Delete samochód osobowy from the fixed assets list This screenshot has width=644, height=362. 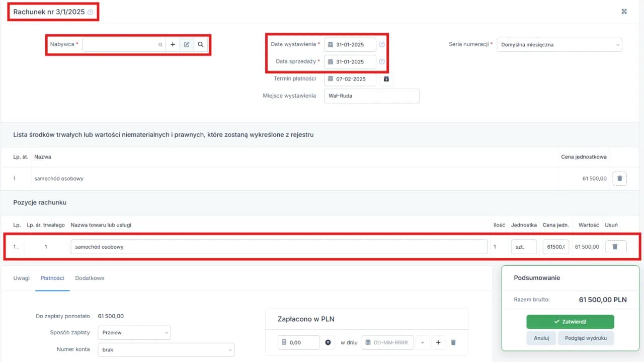[x=619, y=178]
